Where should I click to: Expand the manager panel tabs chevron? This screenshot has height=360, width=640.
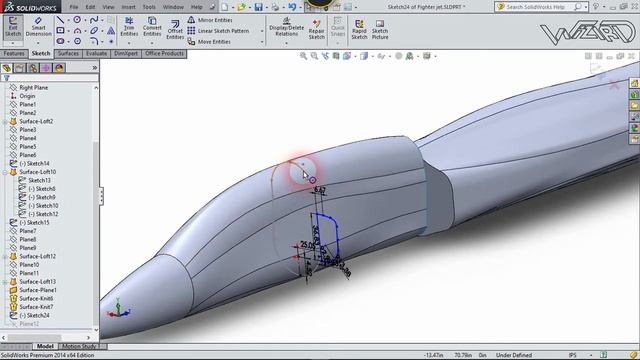[95, 68]
